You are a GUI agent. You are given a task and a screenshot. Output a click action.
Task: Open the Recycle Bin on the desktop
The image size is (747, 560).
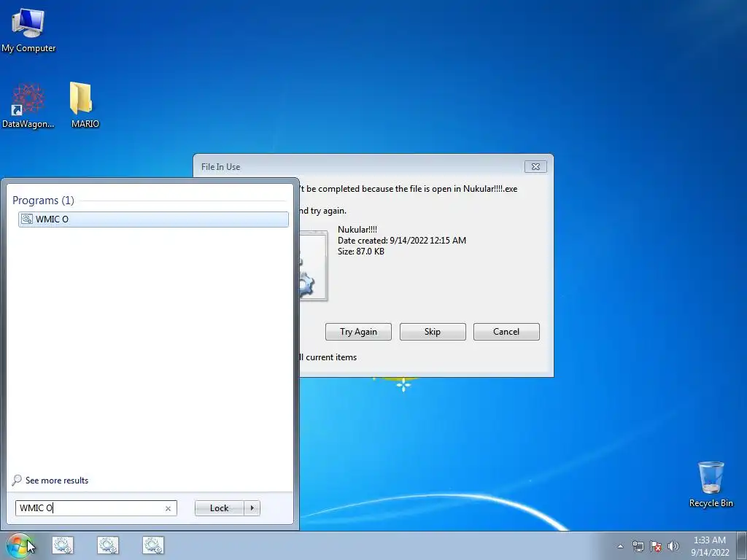(x=711, y=484)
